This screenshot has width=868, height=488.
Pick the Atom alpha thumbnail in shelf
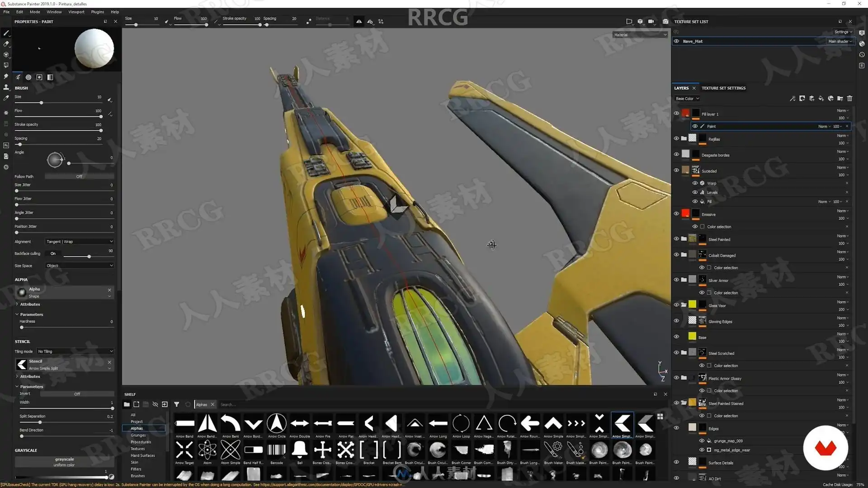[207, 450]
